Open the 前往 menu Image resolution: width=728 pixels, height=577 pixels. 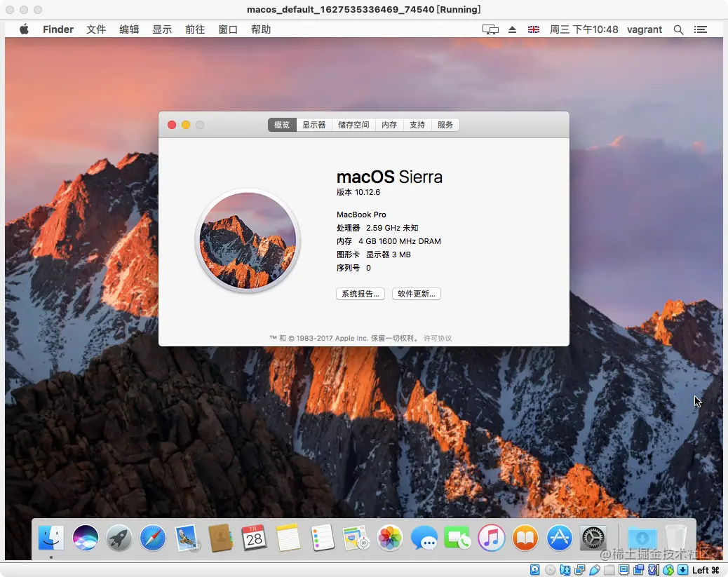coord(195,29)
